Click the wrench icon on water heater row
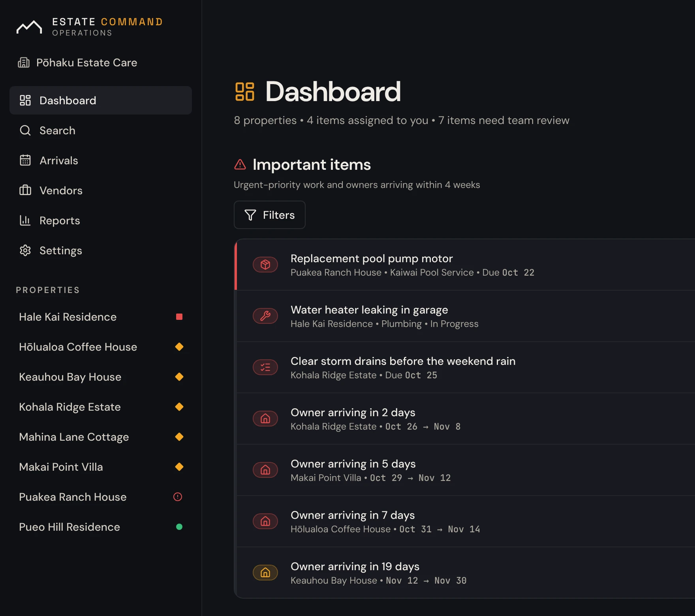 265,316
